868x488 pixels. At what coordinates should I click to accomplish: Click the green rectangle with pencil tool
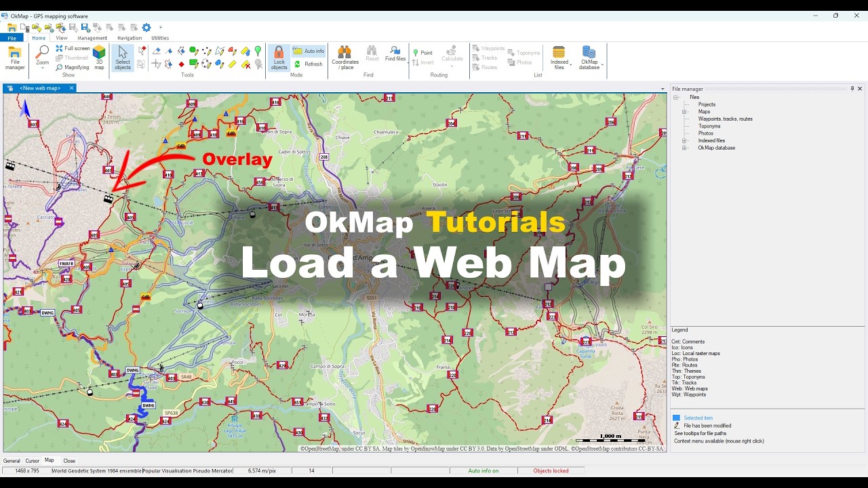click(194, 64)
